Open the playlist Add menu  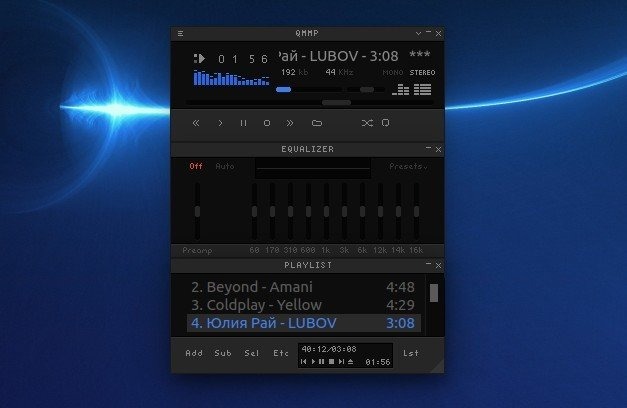[x=194, y=353]
